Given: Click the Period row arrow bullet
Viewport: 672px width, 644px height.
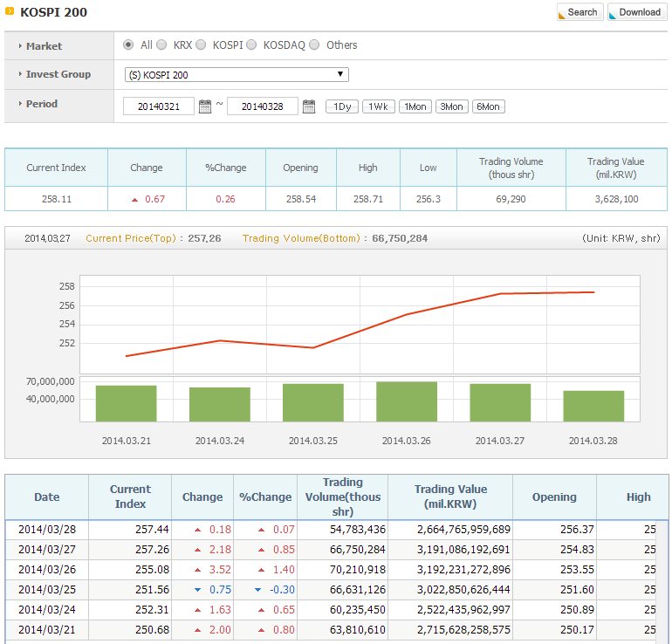Looking at the screenshot, I should [20, 104].
